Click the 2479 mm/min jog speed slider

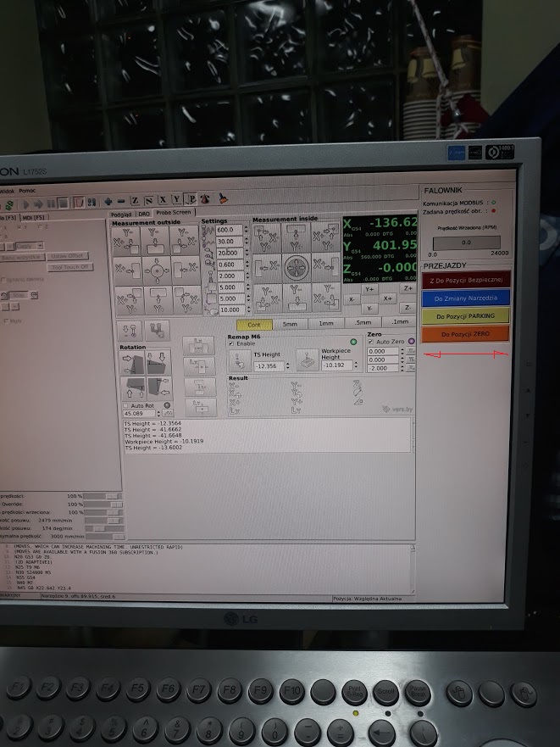point(104,521)
